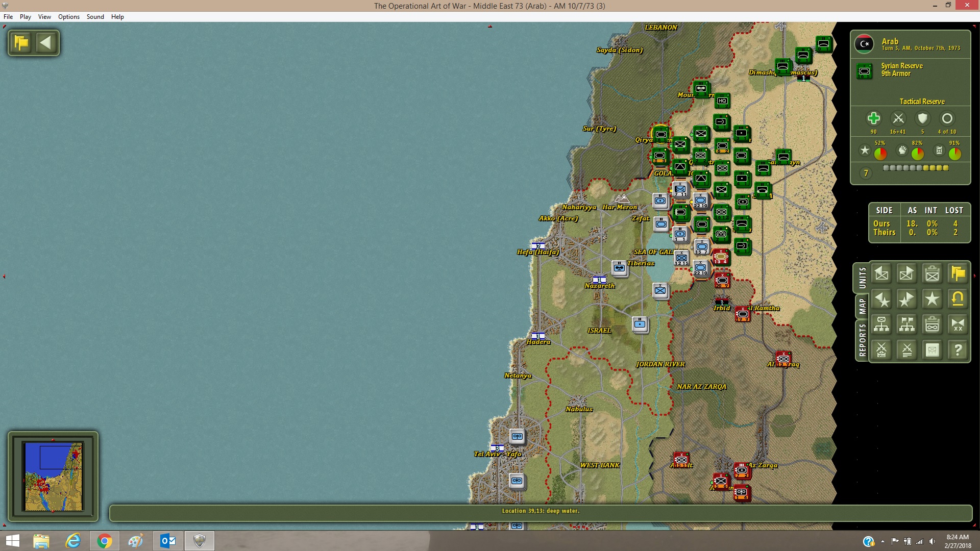Switch to the UNITS tab
980x551 pixels.
pyautogui.click(x=862, y=278)
